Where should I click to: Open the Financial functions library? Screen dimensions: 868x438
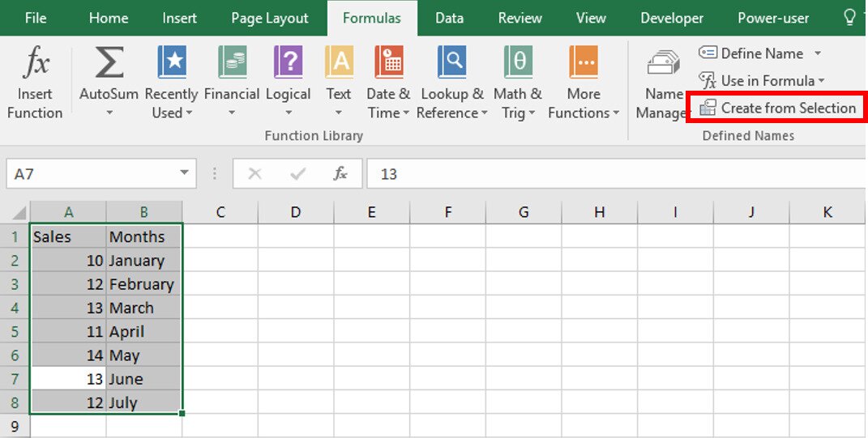pos(232,63)
